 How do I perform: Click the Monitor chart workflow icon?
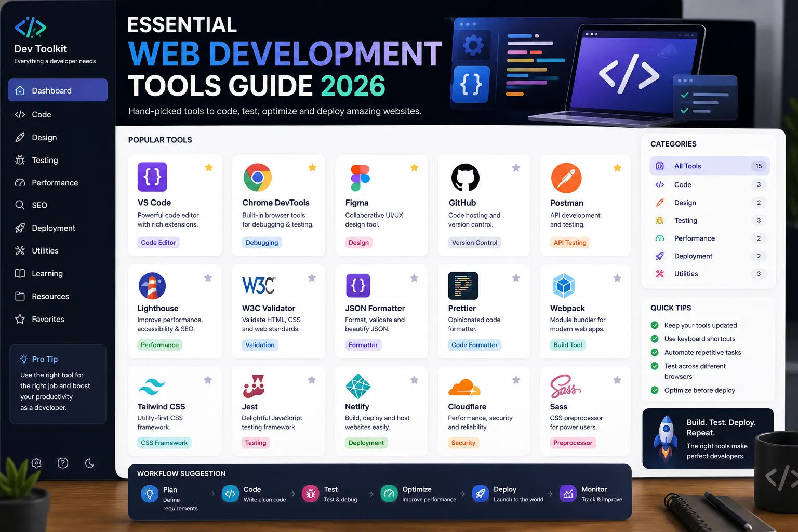pos(568,494)
